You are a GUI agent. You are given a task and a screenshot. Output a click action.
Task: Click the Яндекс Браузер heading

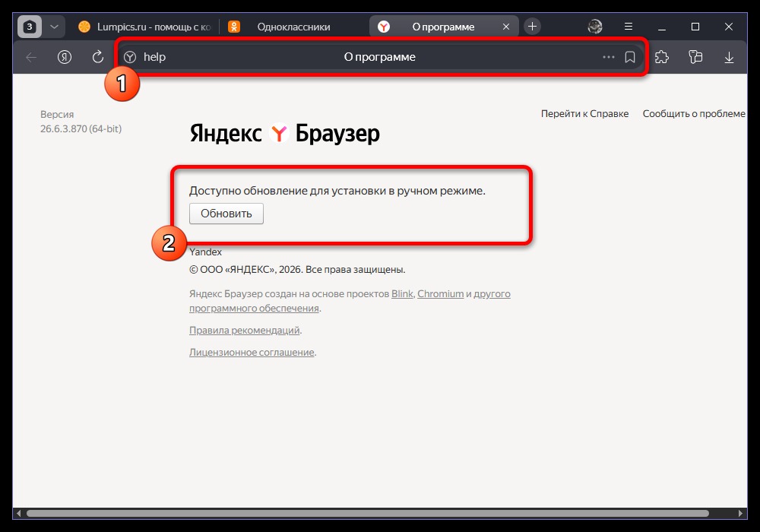[284, 133]
